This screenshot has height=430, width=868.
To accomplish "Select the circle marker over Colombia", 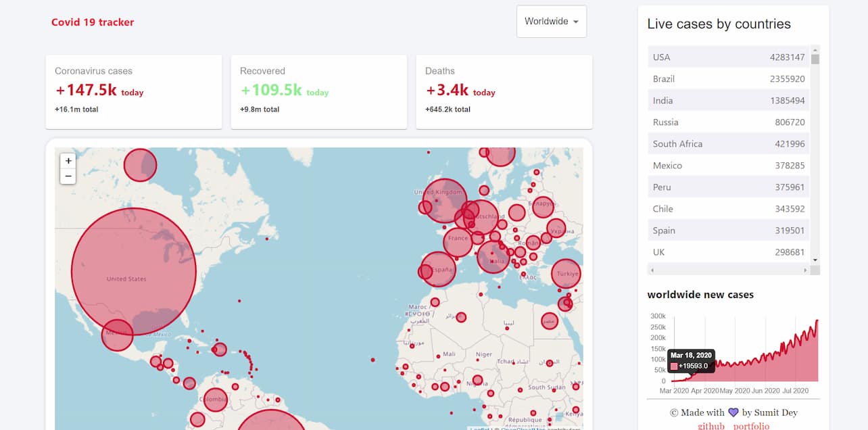I will click(x=215, y=399).
